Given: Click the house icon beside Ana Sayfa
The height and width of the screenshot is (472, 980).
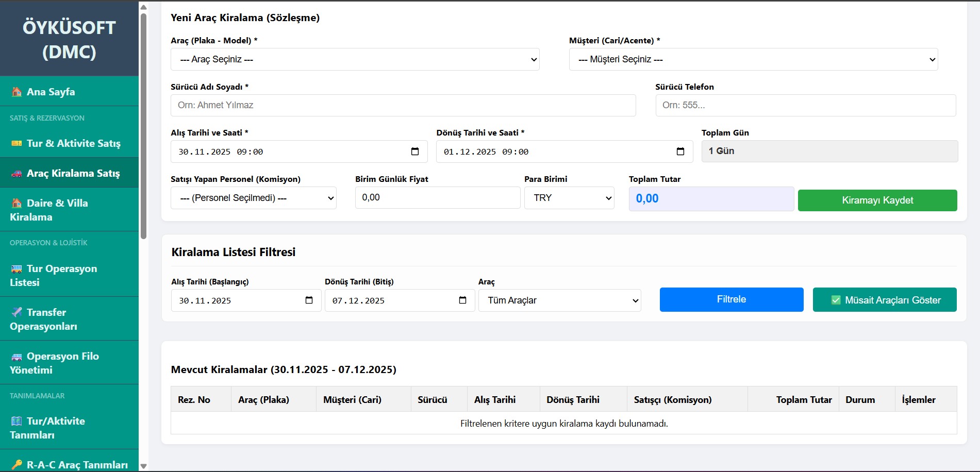Looking at the screenshot, I should 16,92.
